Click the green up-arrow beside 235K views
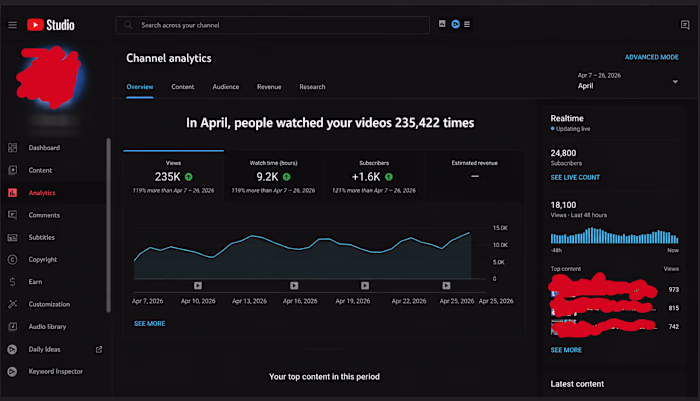Viewport: 700px width, 401px height. click(x=189, y=177)
